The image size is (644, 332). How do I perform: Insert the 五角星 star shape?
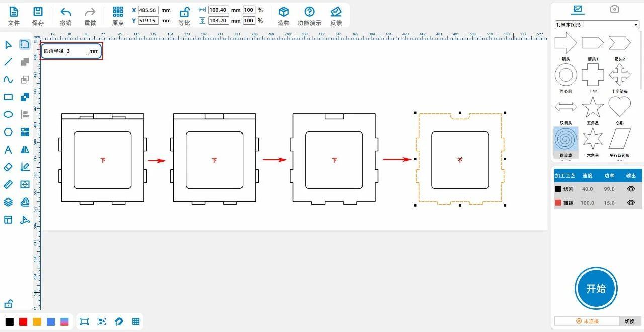coord(592,107)
